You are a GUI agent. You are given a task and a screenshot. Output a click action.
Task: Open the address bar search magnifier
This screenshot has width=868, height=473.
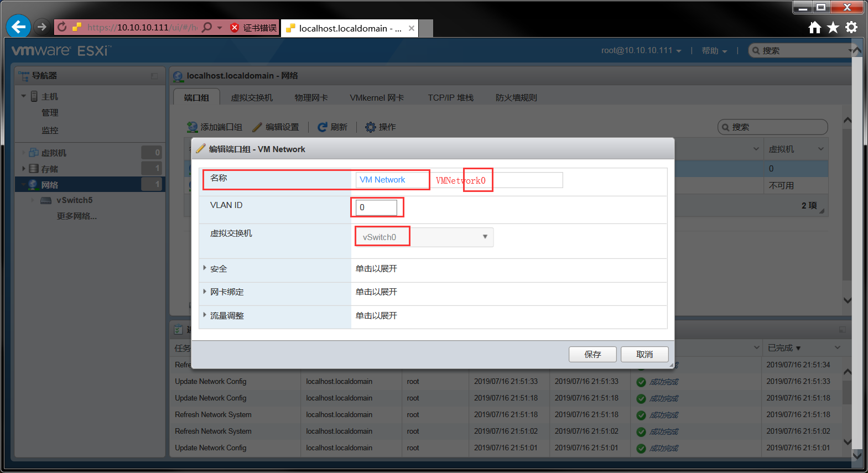[x=207, y=27]
